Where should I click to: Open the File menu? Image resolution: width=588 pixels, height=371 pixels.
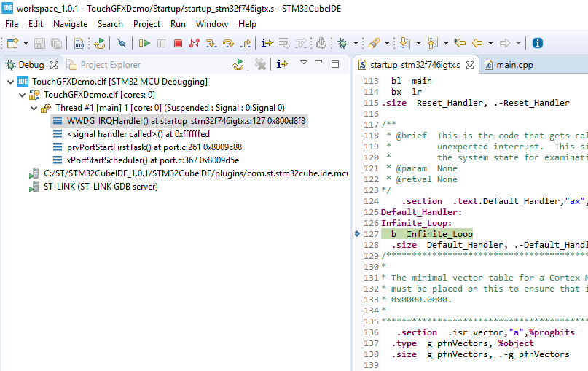(12, 24)
